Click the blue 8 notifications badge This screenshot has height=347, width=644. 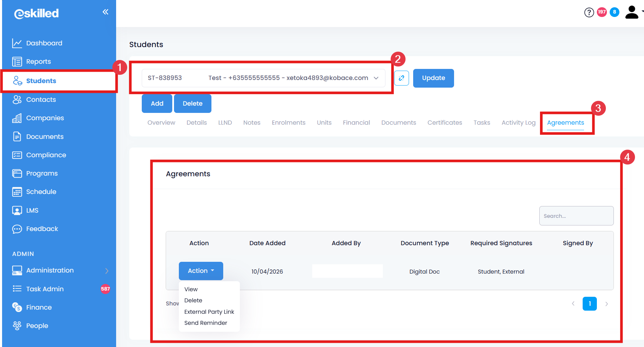click(614, 12)
